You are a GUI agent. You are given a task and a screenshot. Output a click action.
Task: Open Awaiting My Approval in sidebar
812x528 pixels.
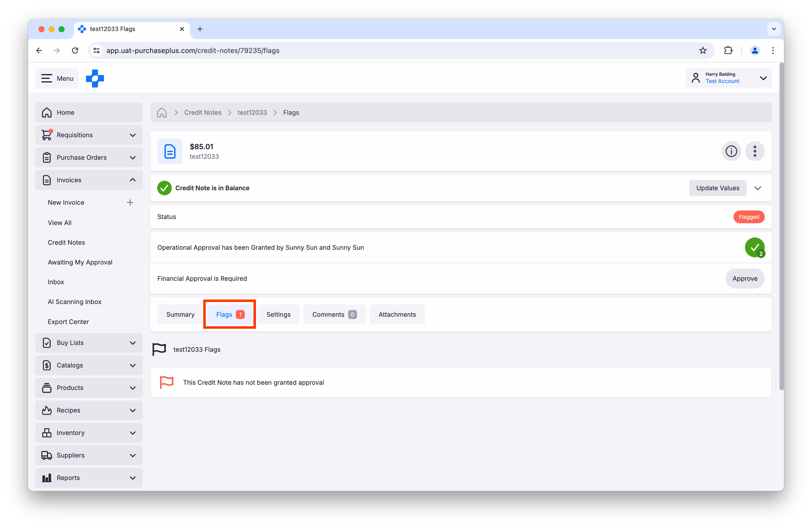point(80,262)
